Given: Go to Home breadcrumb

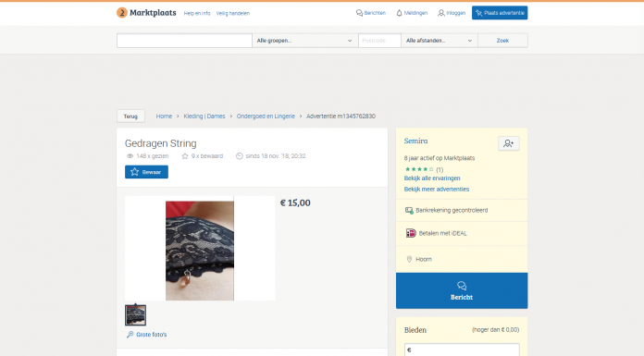Looking at the screenshot, I should click(x=164, y=117).
